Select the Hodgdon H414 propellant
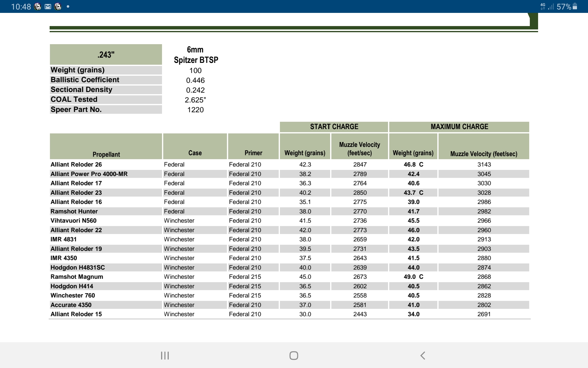Viewport: 588px width, 368px height. 72,286
